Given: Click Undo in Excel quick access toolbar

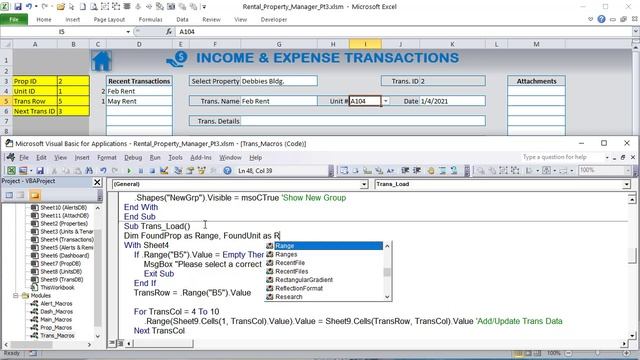Looking at the screenshot, I should [29, 7].
